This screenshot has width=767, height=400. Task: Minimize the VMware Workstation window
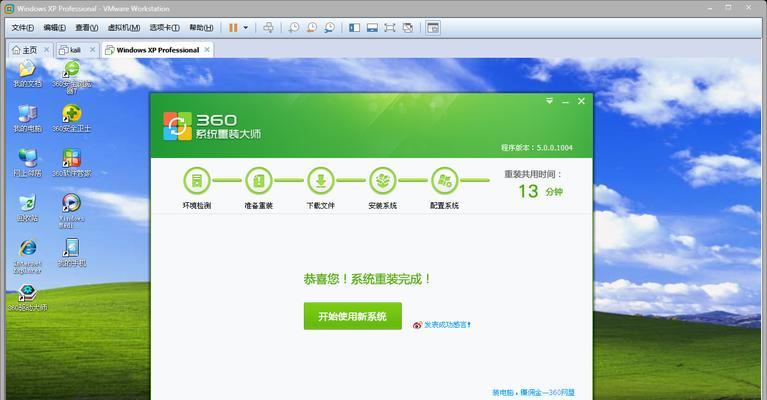pos(711,7)
